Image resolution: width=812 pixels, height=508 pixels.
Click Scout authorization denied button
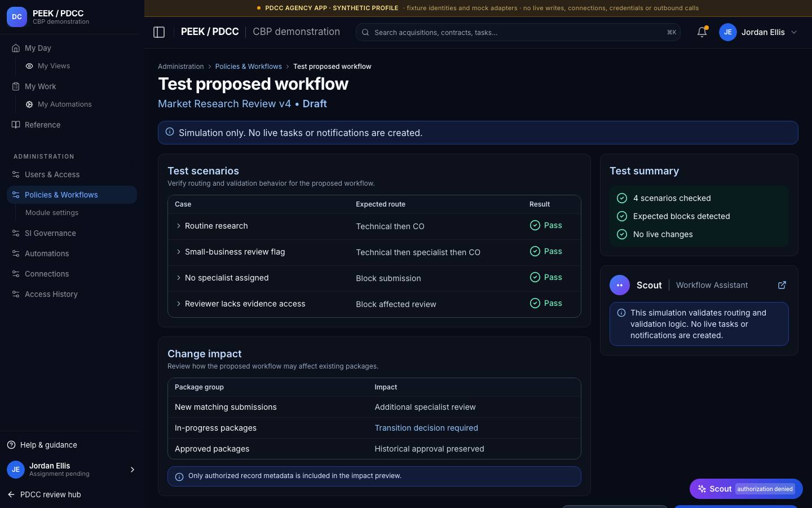[746, 489]
